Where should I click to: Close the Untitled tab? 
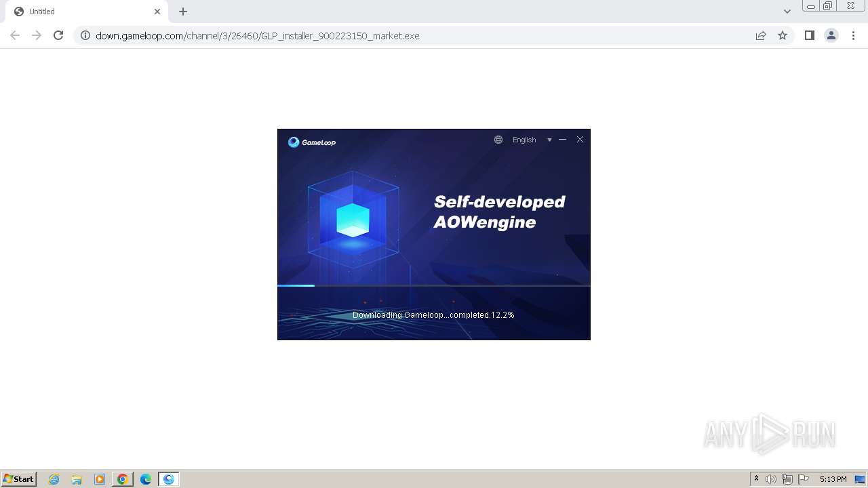coord(157,12)
